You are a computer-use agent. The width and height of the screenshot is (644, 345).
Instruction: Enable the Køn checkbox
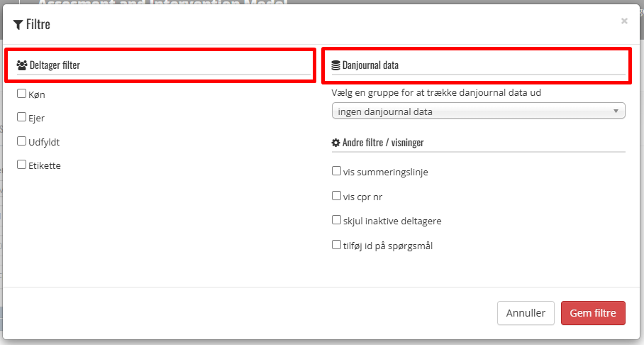point(22,94)
